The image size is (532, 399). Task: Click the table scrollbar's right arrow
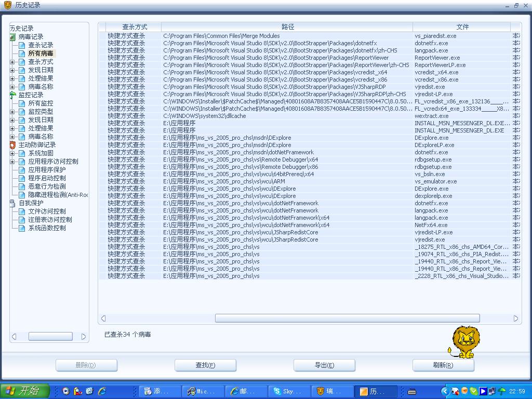(x=516, y=318)
